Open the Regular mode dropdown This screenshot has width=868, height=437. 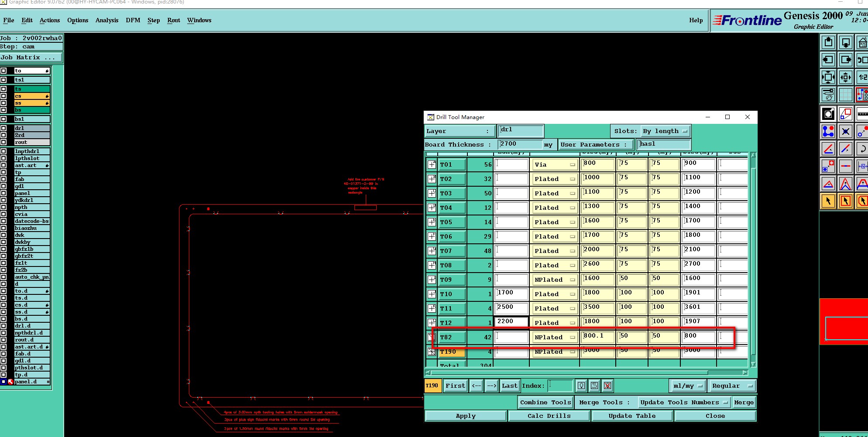(732, 386)
